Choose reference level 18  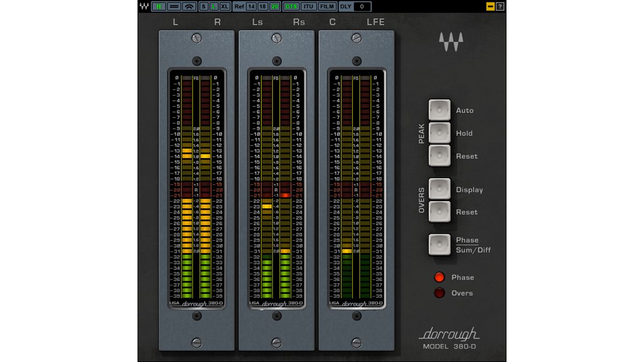[262, 6]
